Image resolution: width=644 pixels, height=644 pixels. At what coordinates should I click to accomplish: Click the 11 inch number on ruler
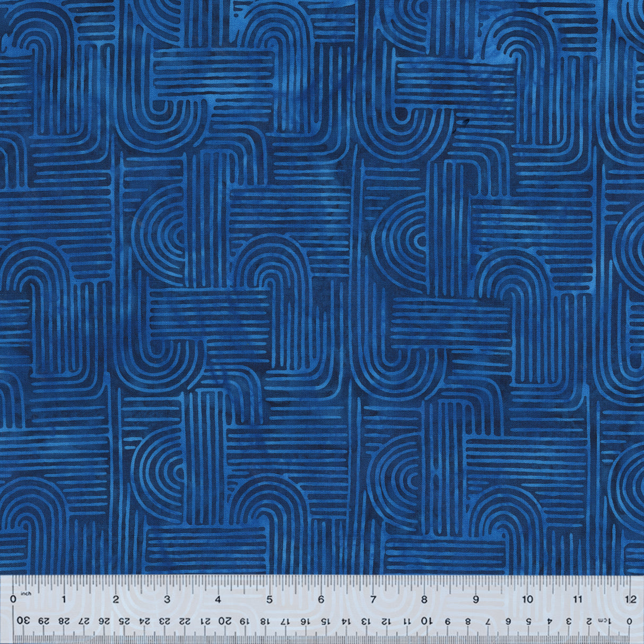click(x=579, y=599)
